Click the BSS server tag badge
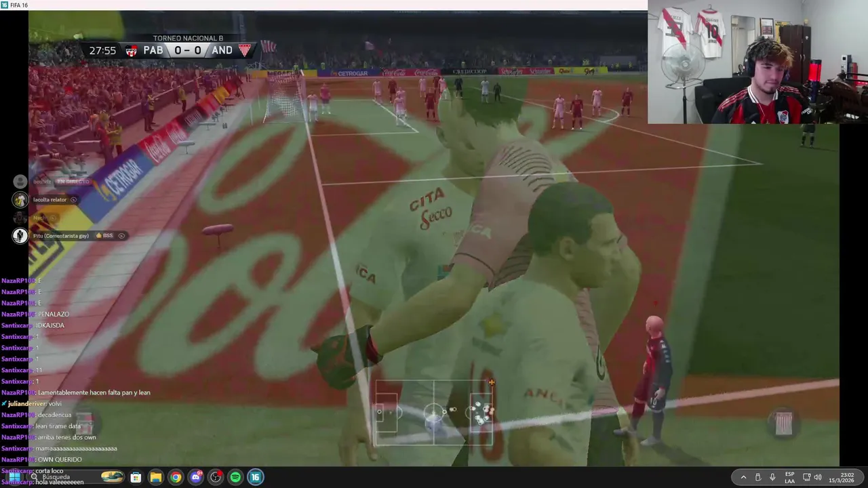This screenshot has width=868, height=488. [104, 236]
